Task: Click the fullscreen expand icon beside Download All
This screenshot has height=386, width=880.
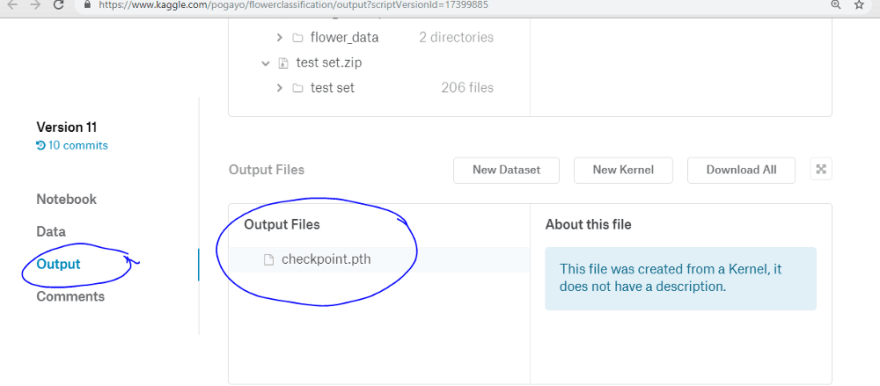Action: click(821, 169)
